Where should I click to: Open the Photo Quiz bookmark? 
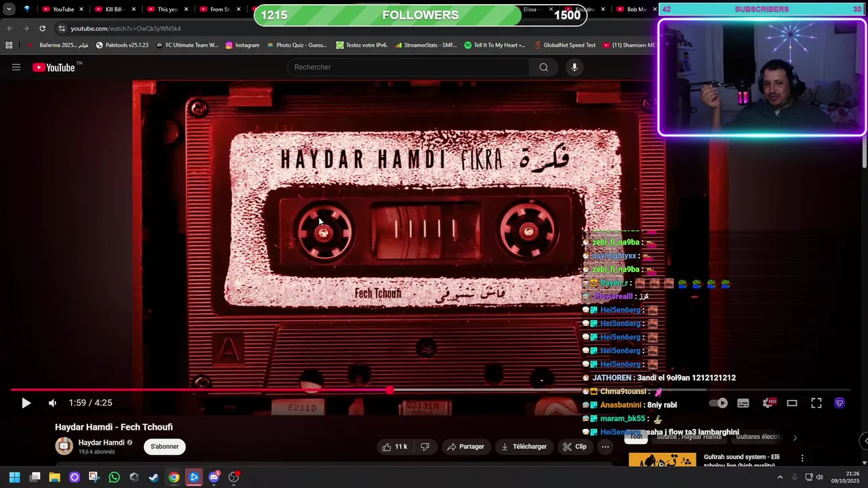pyautogui.click(x=297, y=45)
